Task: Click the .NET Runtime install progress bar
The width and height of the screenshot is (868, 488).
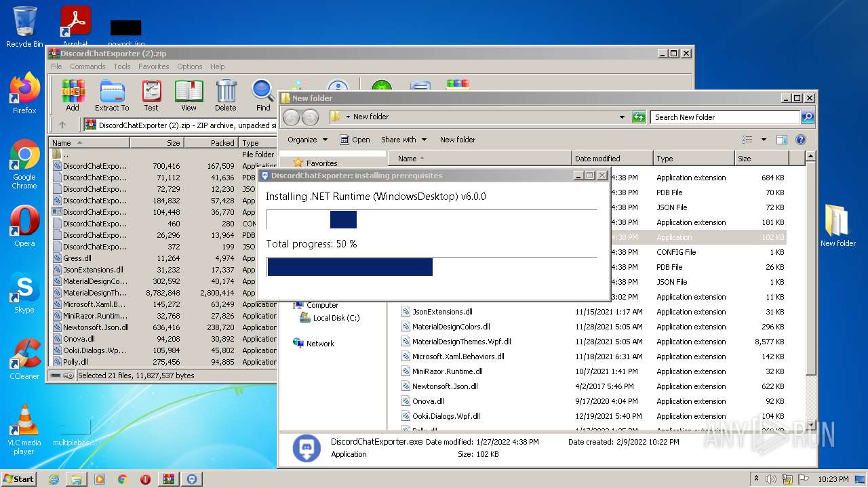Action: click(x=432, y=220)
